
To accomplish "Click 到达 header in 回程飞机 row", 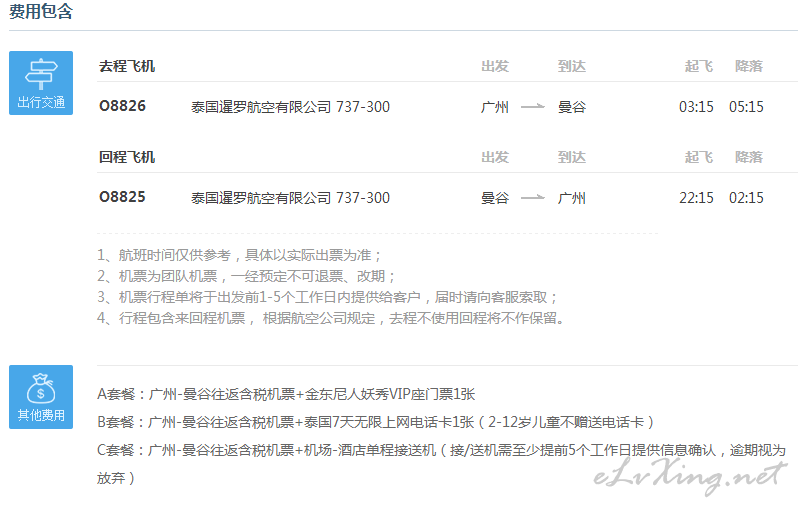I will tap(572, 157).
